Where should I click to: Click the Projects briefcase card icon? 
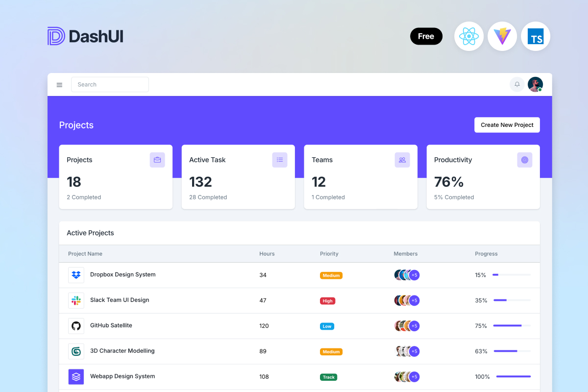coord(157,160)
